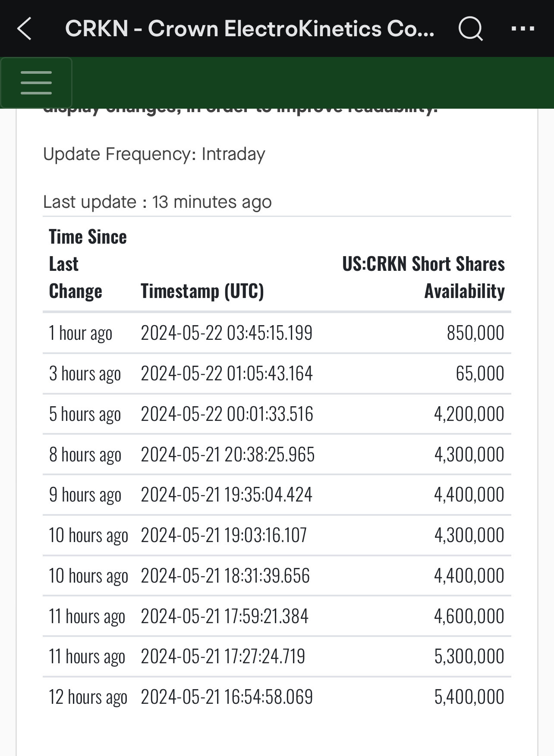Click the CRKN Crown ElectroKinetics page title
Viewport: 554px width, 756px height.
tap(249, 29)
